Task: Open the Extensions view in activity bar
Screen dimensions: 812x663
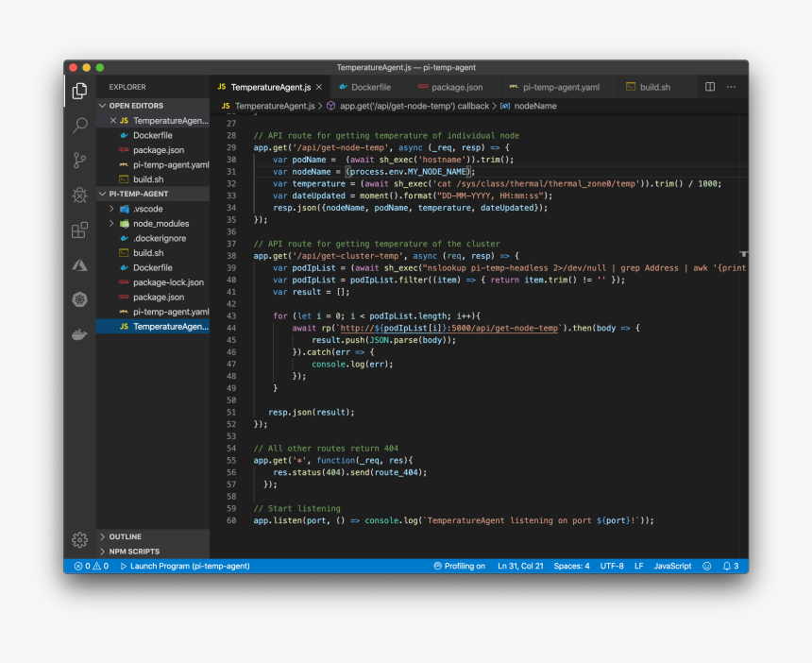Action: point(79,230)
